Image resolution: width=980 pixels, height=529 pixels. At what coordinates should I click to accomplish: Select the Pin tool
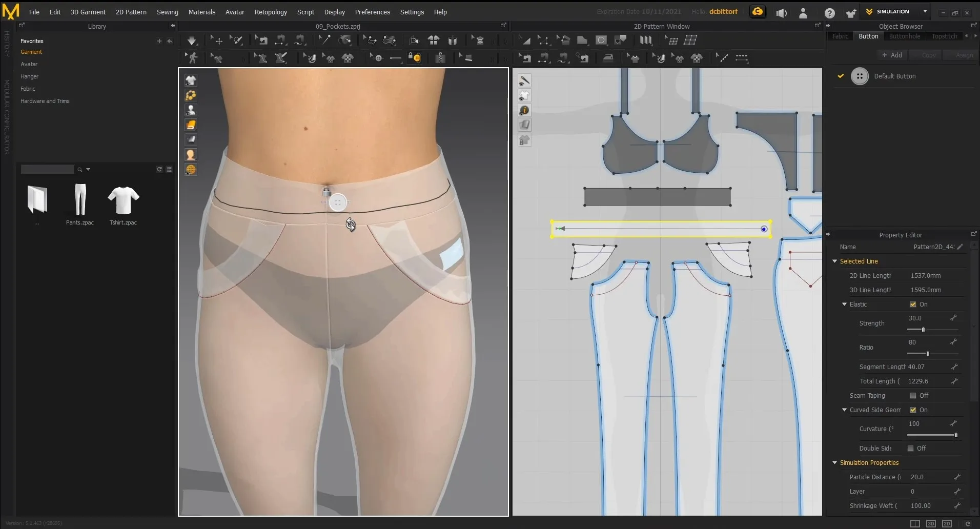click(x=325, y=40)
